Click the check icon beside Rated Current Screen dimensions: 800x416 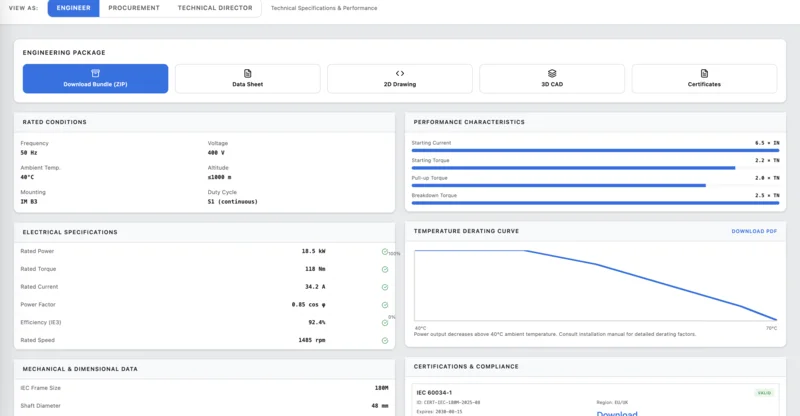coord(385,287)
